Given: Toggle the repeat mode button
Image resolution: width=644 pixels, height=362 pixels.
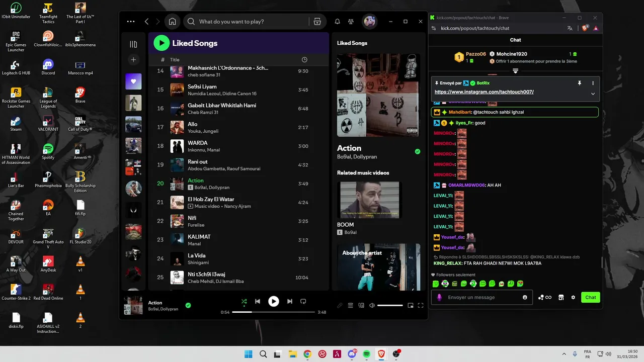Looking at the screenshot, I should point(303,301).
